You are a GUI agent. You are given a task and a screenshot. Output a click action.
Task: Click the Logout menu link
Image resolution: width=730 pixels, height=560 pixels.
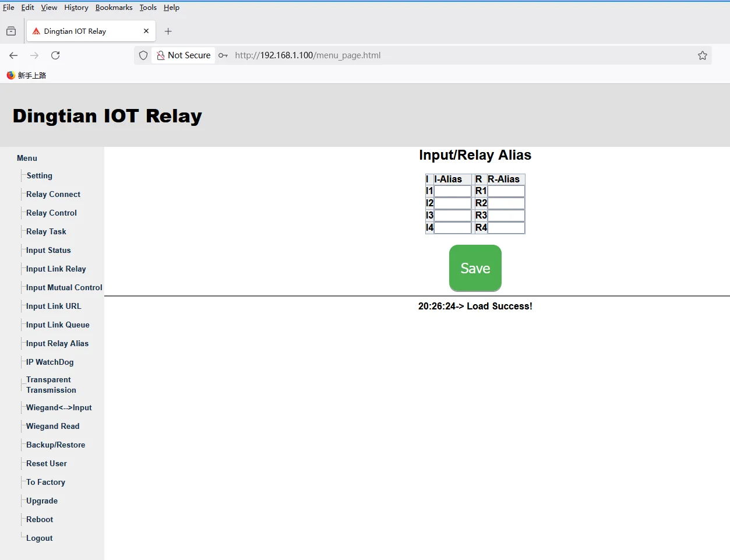[x=40, y=538]
